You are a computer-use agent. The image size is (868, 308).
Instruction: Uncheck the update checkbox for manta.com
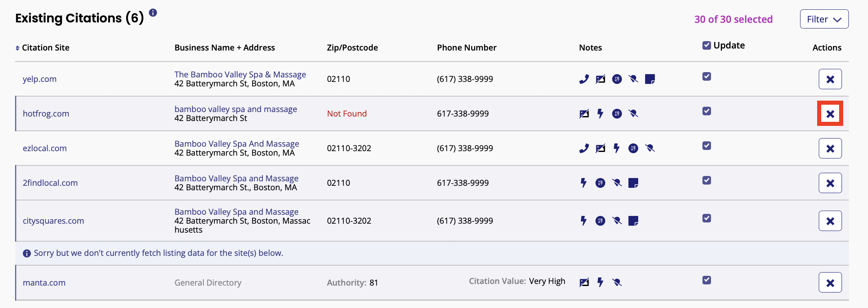[x=707, y=280]
